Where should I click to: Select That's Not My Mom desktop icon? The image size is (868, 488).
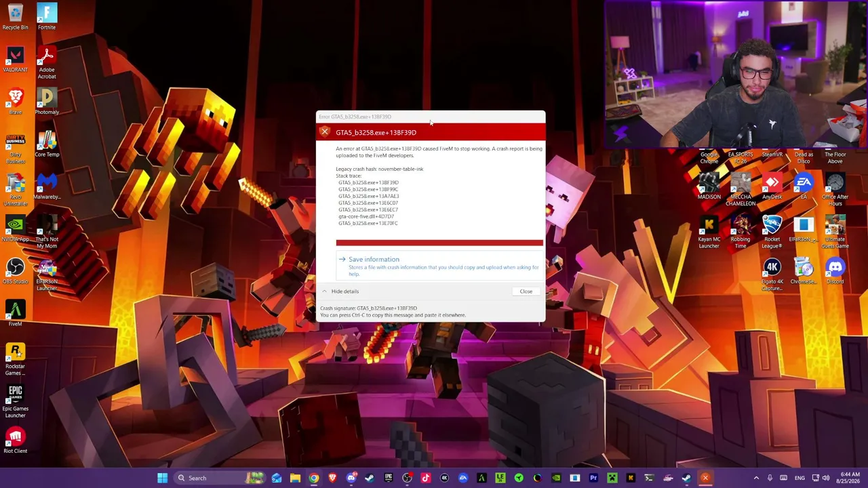pyautogui.click(x=47, y=232)
